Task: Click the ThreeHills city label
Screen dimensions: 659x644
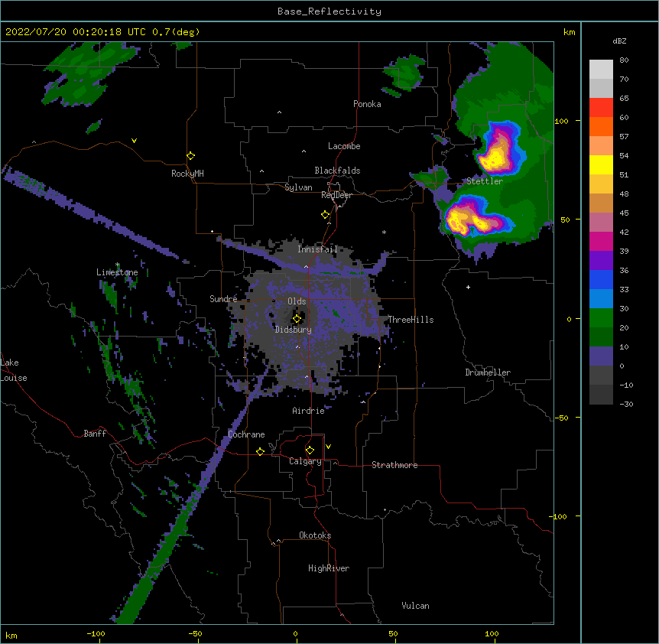Action: (411, 320)
